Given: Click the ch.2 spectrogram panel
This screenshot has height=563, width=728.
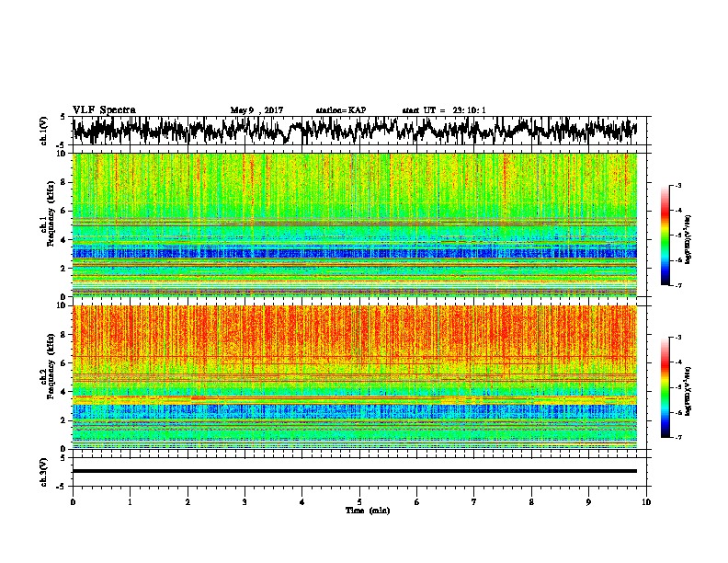Looking at the screenshot, I should (x=355, y=377).
